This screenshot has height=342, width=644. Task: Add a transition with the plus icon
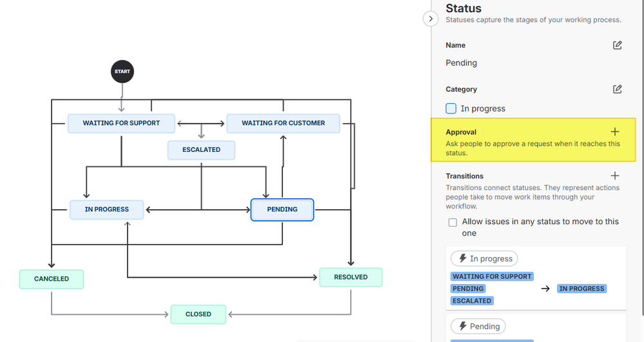pyautogui.click(x=615, y=176)
